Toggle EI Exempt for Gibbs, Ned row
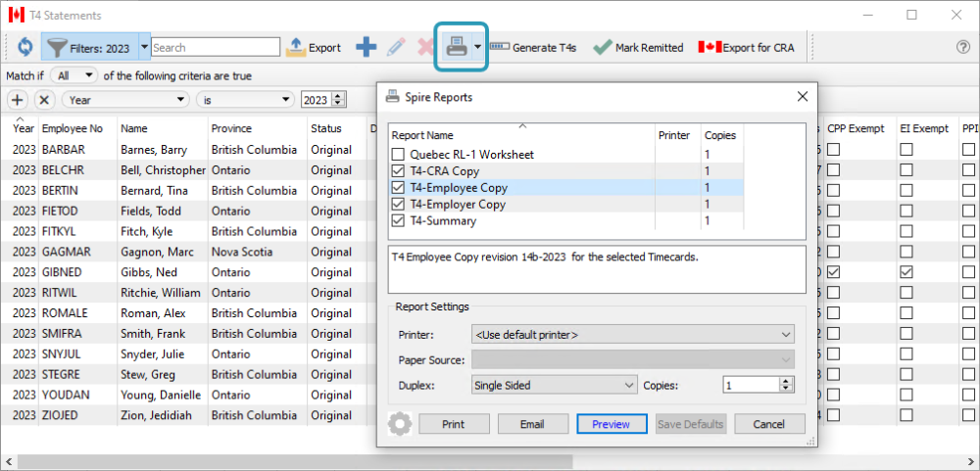The image size is (980, 471). tap(906, 272)
